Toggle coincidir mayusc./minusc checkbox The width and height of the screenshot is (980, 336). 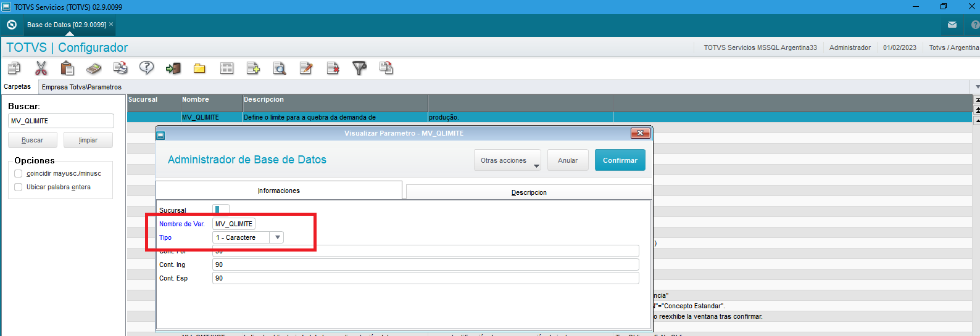[x=19, y=174]
